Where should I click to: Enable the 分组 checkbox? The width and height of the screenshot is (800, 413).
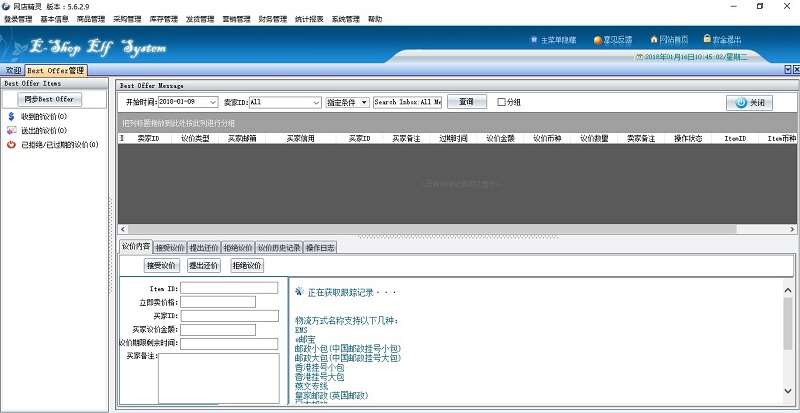point(502,102)
